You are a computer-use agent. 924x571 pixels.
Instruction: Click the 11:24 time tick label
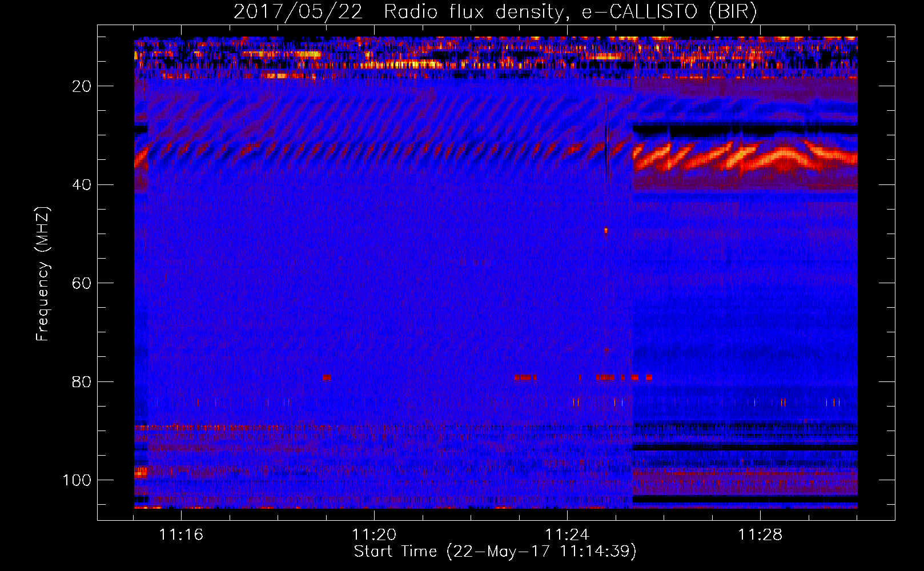567,535
